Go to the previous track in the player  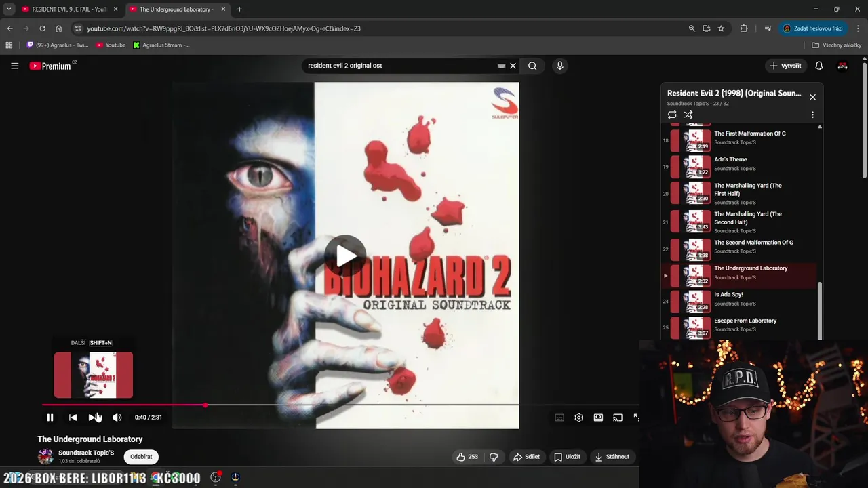[x=73, y=418]
